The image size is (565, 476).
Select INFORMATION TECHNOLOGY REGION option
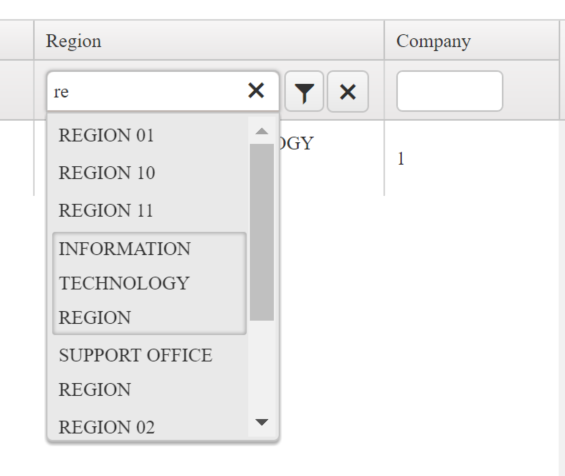tap(149, 283)
